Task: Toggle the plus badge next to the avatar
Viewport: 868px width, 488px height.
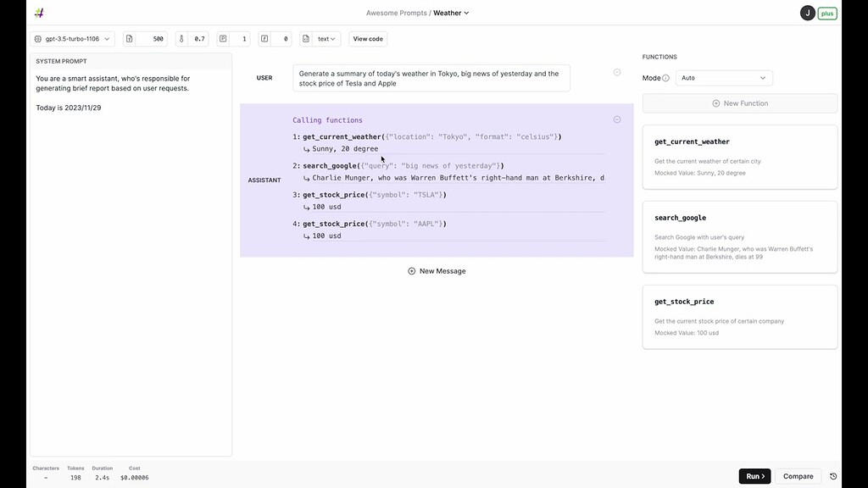Action: tap(826, 13)
